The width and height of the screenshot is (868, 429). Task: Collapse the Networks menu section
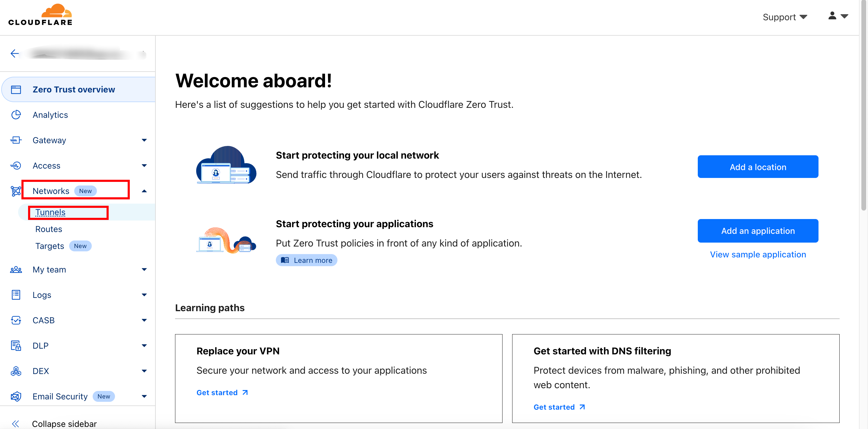point(144,191)
